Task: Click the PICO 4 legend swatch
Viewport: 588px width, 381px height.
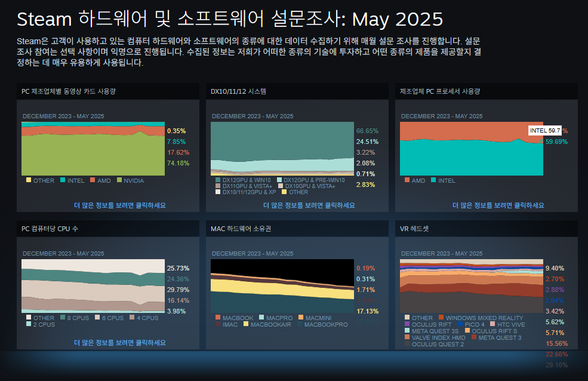Action: point(460,324)
